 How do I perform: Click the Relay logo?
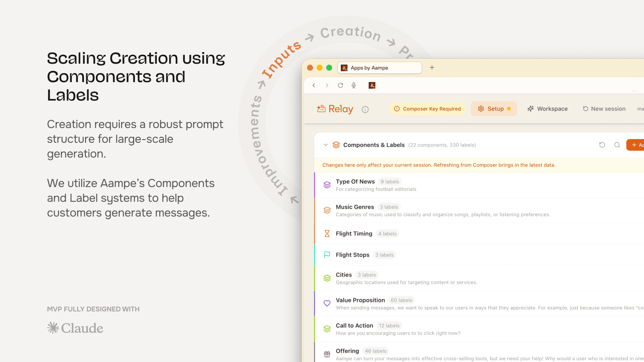335,109
